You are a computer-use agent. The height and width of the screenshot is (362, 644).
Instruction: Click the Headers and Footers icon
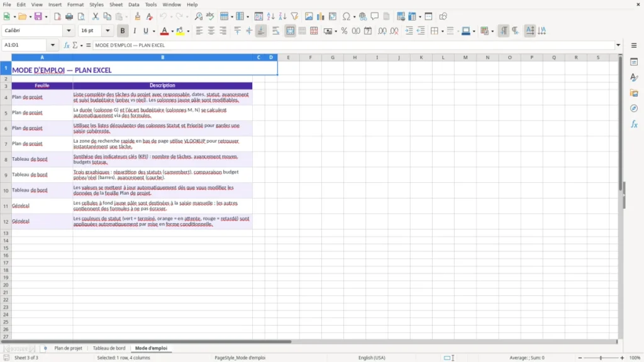387,16
